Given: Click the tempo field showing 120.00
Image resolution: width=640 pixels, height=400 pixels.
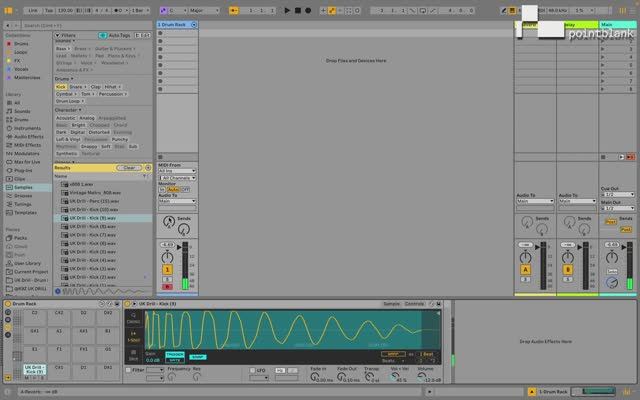Looking at the screenshot, I should pos(65,11).
